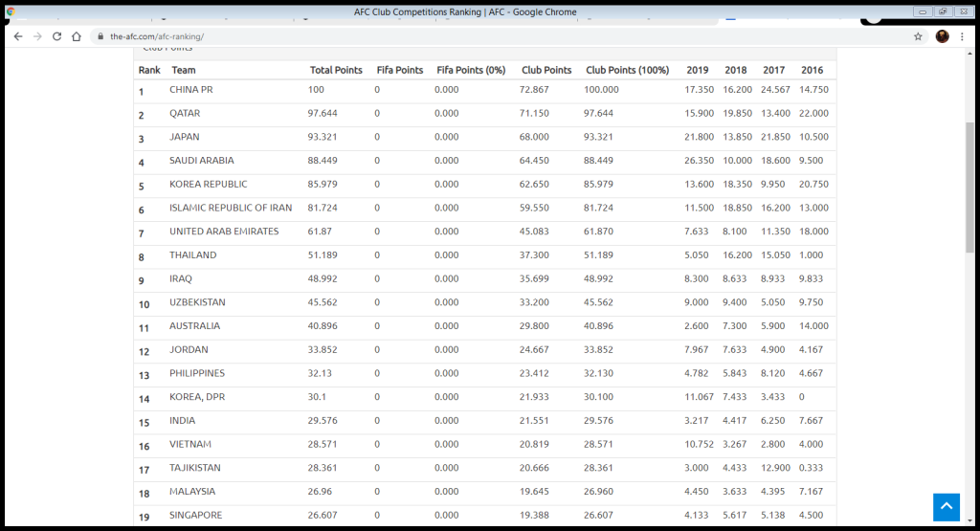The image size is (980, 531).
Task: Open the browser home page
Action: [77, 37]
